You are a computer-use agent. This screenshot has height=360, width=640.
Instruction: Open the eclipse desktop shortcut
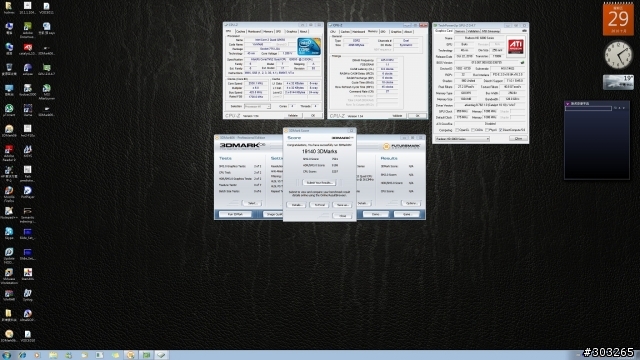tap(28, 69)
